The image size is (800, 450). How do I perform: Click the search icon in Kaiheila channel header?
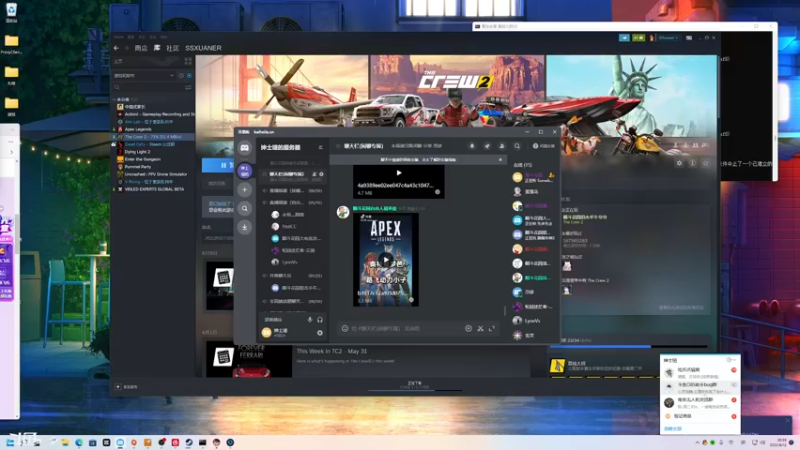click(517, 146)
